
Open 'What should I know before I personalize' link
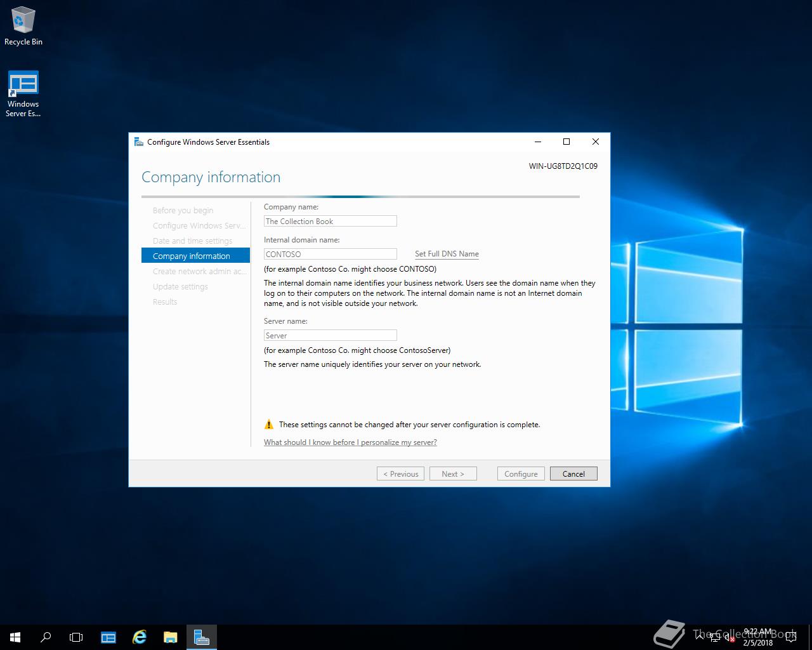[350, 442]
